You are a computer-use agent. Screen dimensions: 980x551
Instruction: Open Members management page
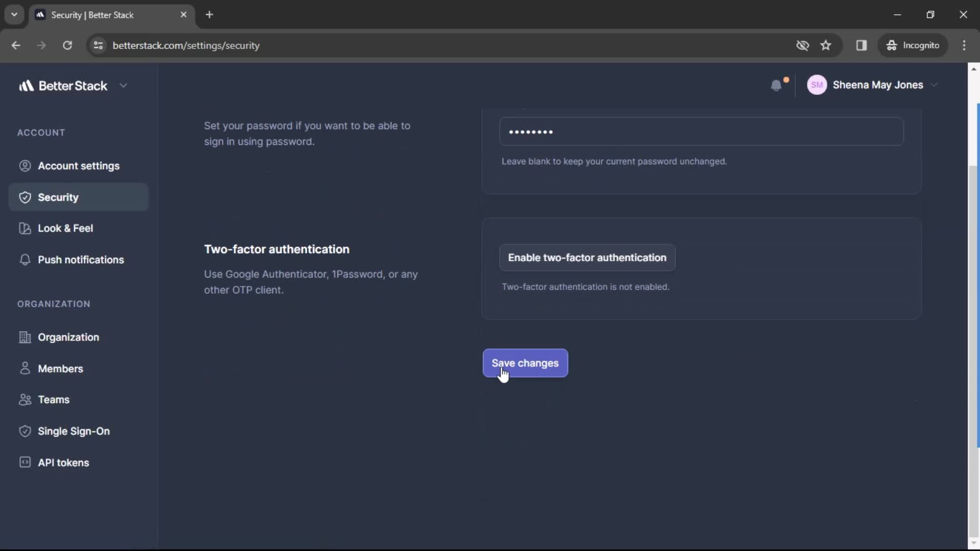[x=61, y=368]
